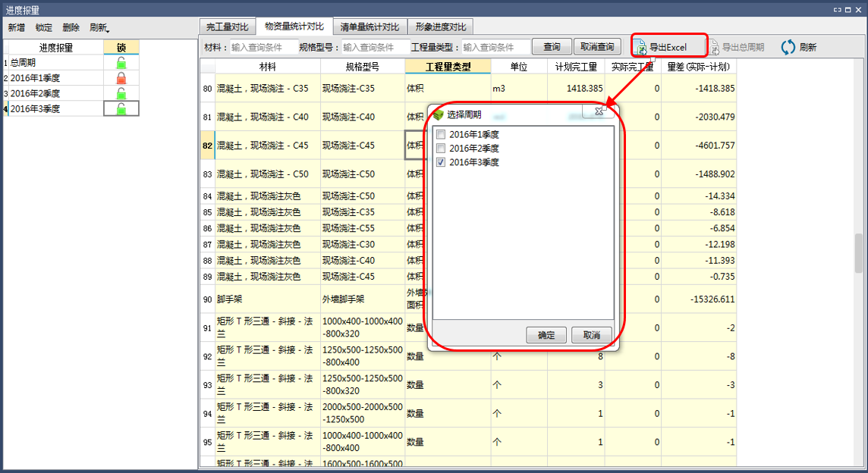Click the 导出总周期 icon
This screenshot has height=473, width=868.
tap(714, 48)
